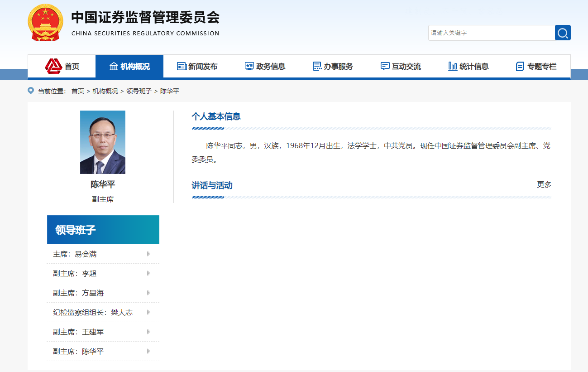
Task: Expand arrow next to 主席：易会满
Action: [148, 254]
